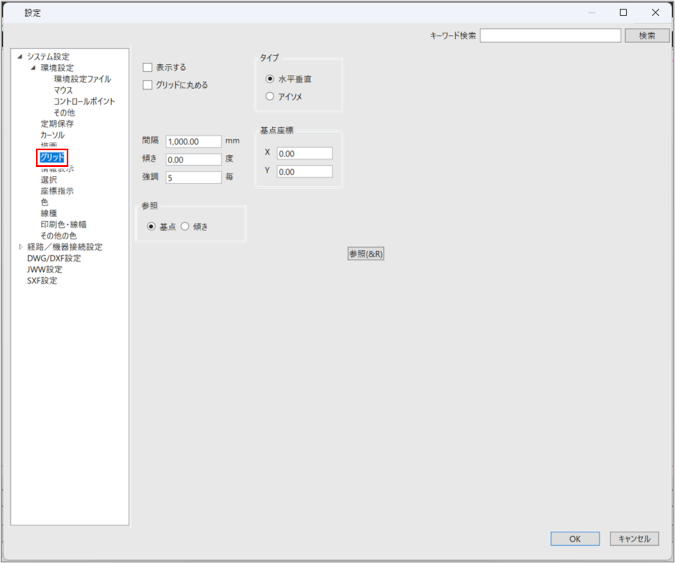Select the 水平垂直 type radio button
Screen dimensions: 675x563
[x=270, y=79]
